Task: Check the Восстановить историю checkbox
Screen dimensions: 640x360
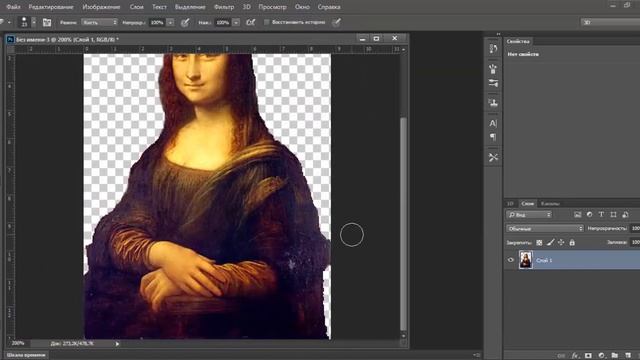Action: [x=267, y=22]
